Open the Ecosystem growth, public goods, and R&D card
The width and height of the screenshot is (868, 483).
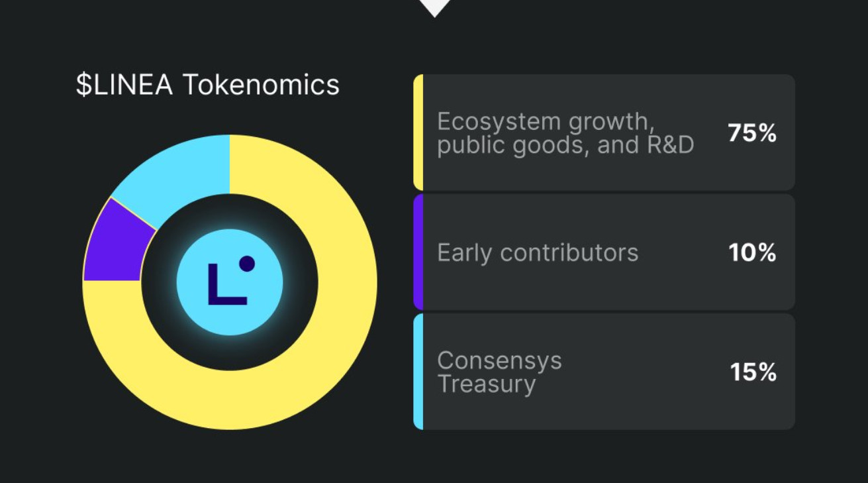point(604,133)
